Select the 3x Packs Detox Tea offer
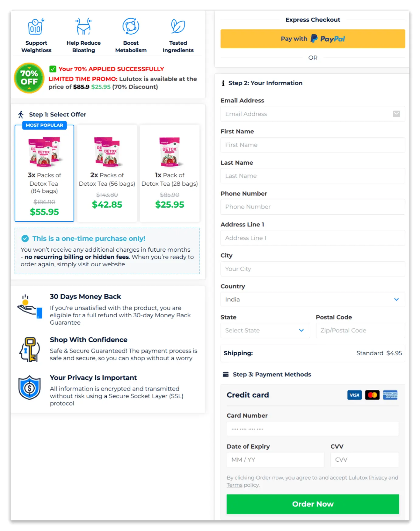Screen dimensions: 420x531 (x=44, y=173)
